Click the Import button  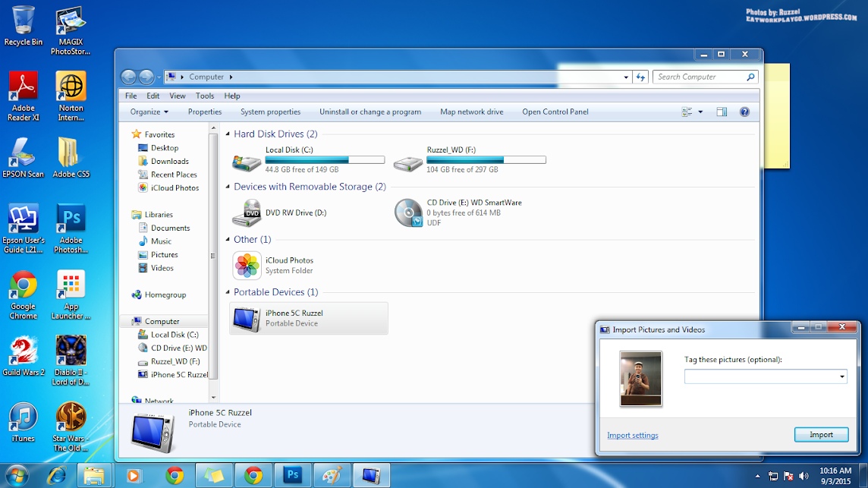click(821, 435)
